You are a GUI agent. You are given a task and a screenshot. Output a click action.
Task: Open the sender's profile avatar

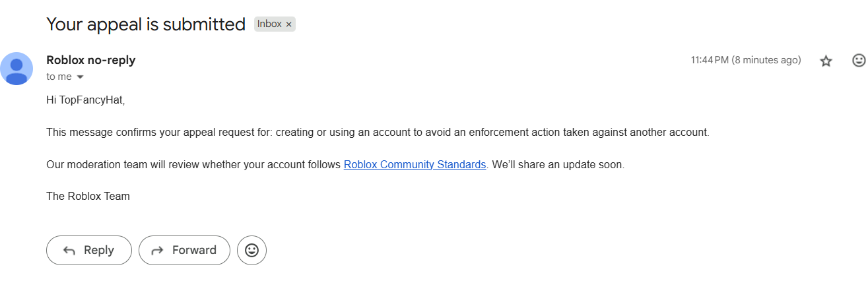(x=17, y=68)
